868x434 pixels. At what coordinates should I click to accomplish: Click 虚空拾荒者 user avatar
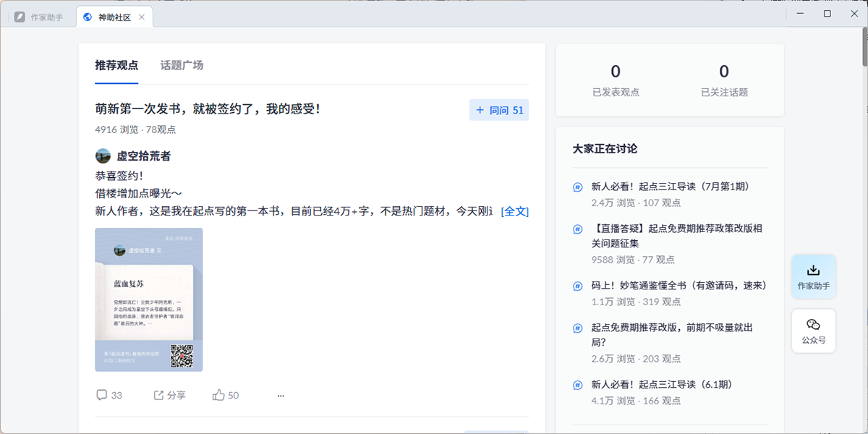coord(103,156)
